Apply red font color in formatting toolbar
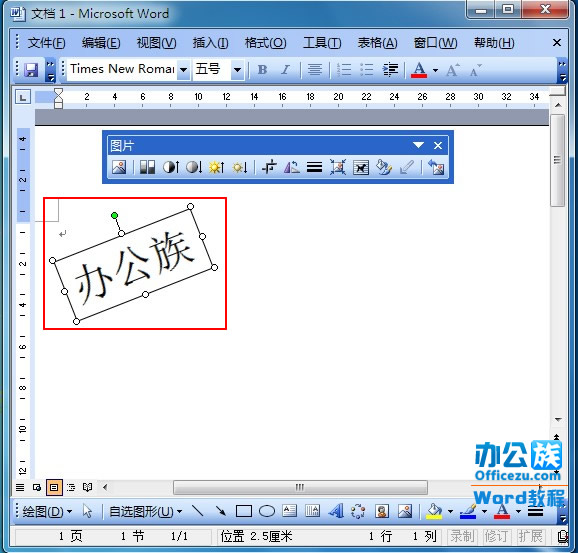 (x=419, y=69)
